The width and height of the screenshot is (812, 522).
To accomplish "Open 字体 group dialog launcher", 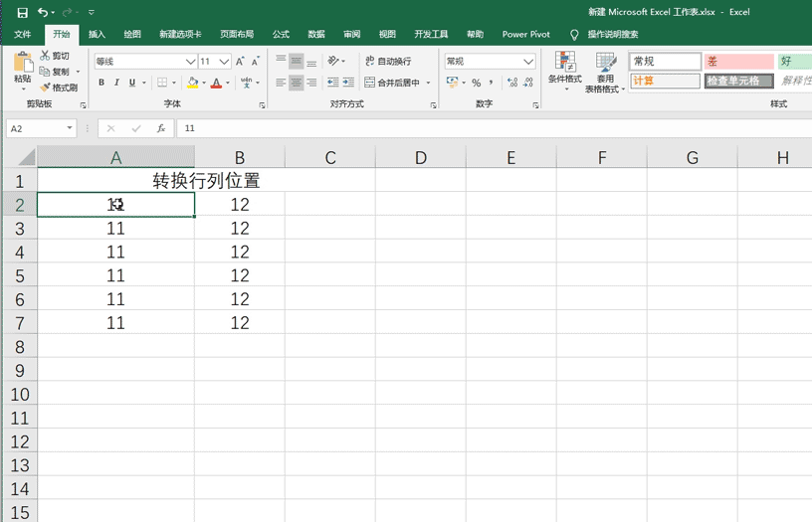I will tap(262, 105).
